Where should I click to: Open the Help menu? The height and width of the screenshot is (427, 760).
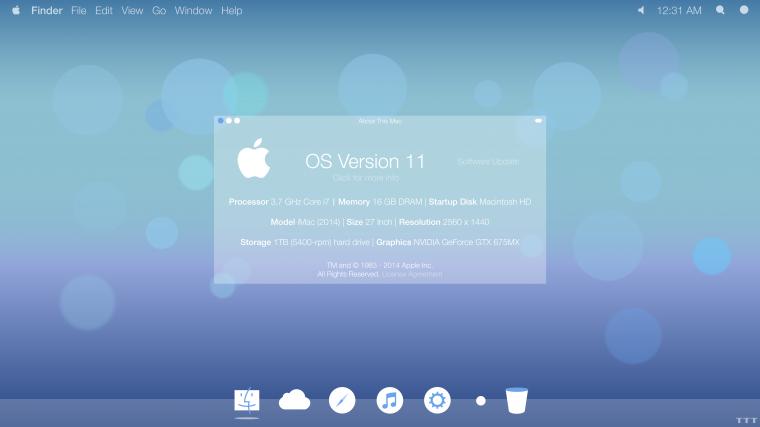232,11
